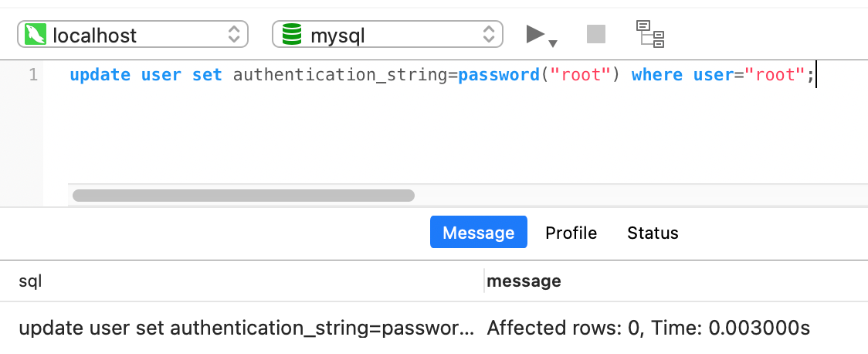This screenshot has width=868, height=354.
Task: Click the gray Stop square icon
Action: pyautogui.click(x=596, y=34)
